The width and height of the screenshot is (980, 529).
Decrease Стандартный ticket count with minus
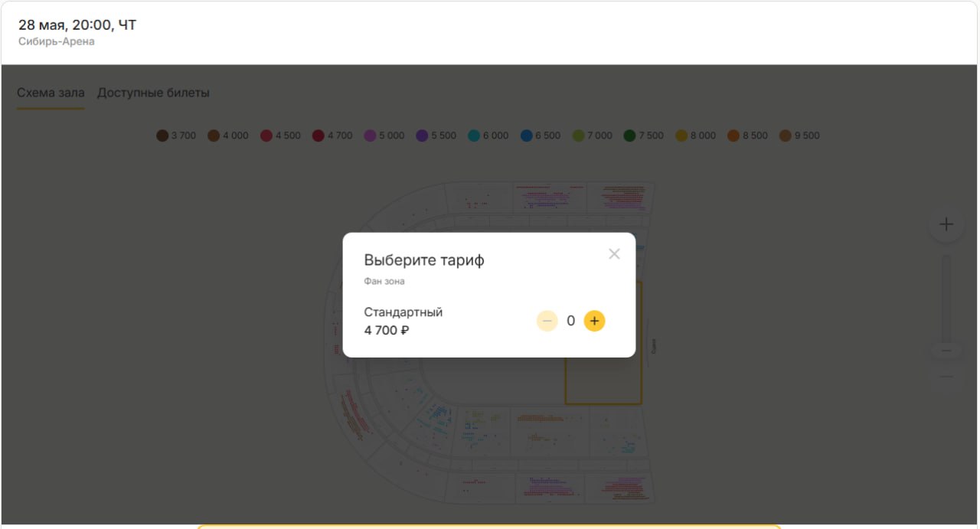pyautogui.click(x=547, y=321)
